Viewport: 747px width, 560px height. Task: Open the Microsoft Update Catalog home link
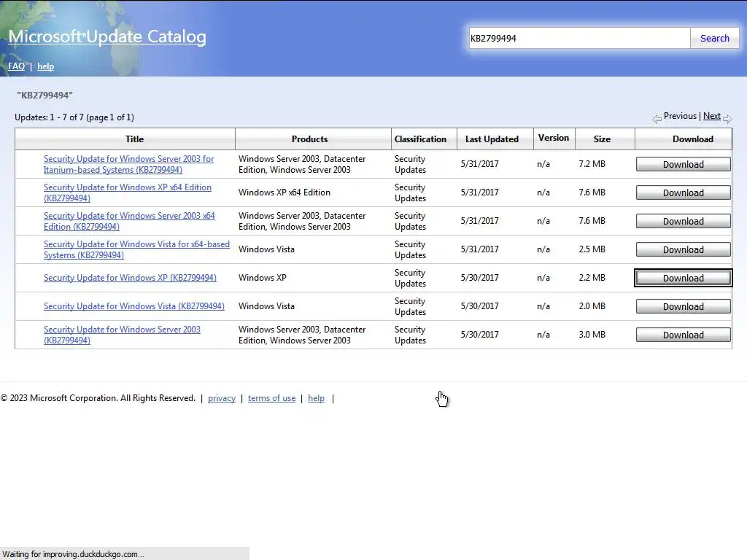(x=107, y=36)
